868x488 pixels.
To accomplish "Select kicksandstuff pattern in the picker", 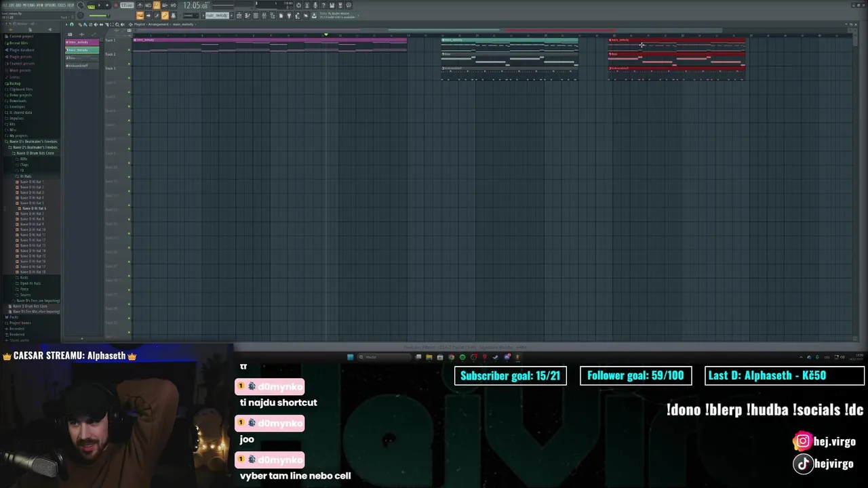I will click(82, 66).
